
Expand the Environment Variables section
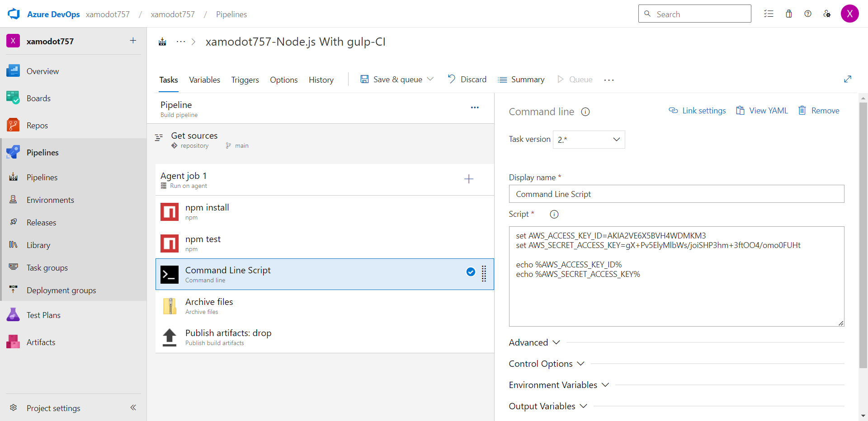pos(559,385)
